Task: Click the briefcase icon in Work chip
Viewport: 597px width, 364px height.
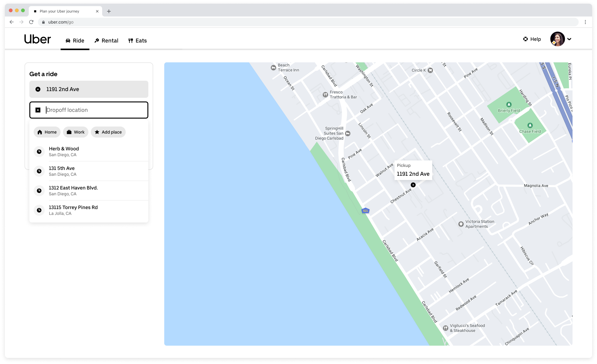Action: click(69, 132)
